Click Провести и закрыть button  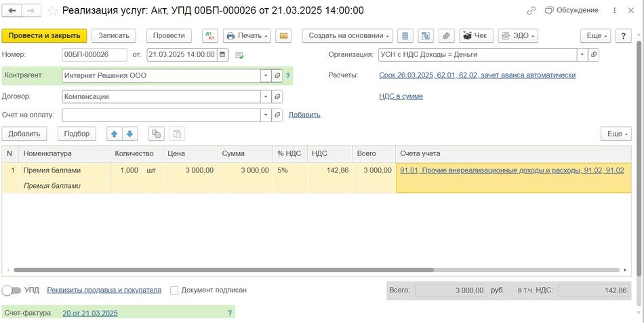coord(44,35)
